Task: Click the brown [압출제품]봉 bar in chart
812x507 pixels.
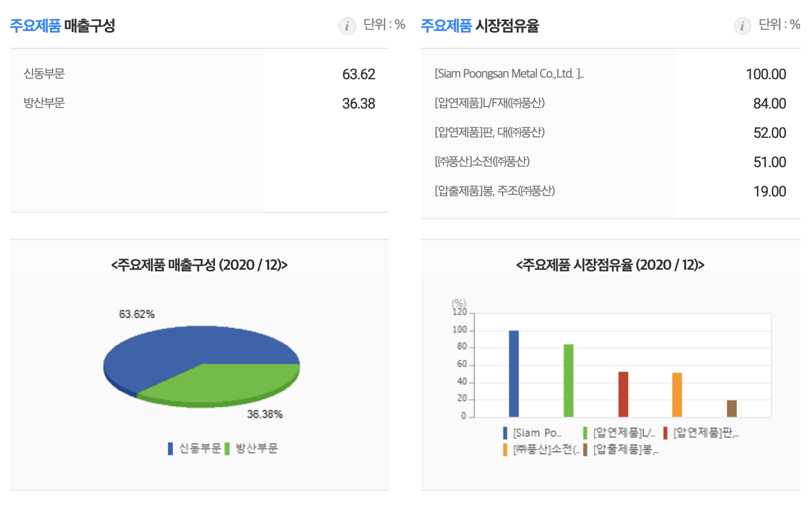Action: point(732,409)
